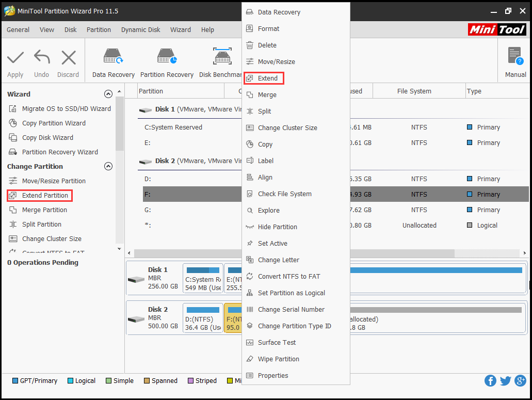Click the Merge Partition sidebar icon

13,210
